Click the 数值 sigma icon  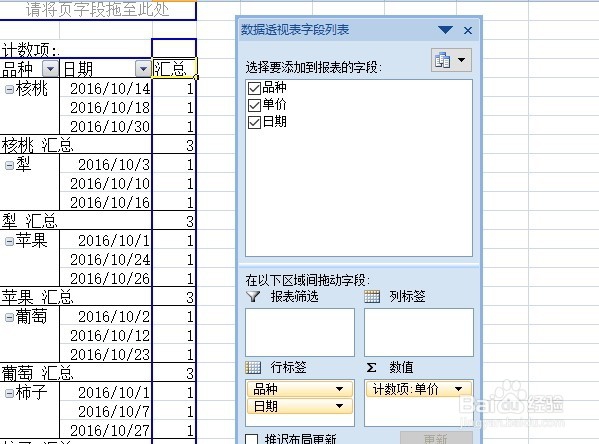371,367
